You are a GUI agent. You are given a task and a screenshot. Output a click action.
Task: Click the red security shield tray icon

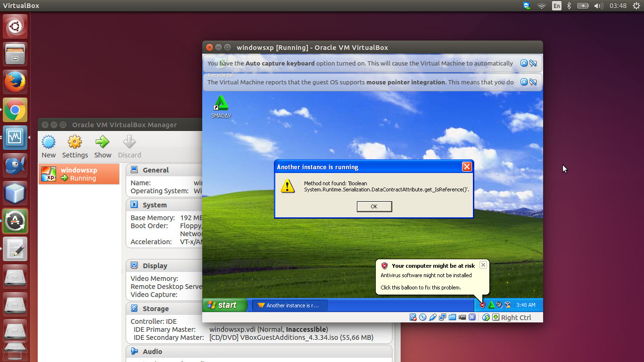482,305
